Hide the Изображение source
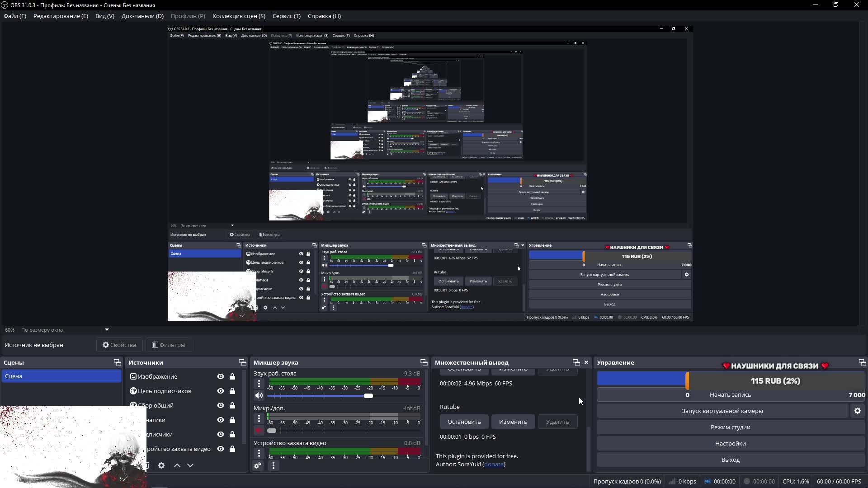 pos(221,376)
